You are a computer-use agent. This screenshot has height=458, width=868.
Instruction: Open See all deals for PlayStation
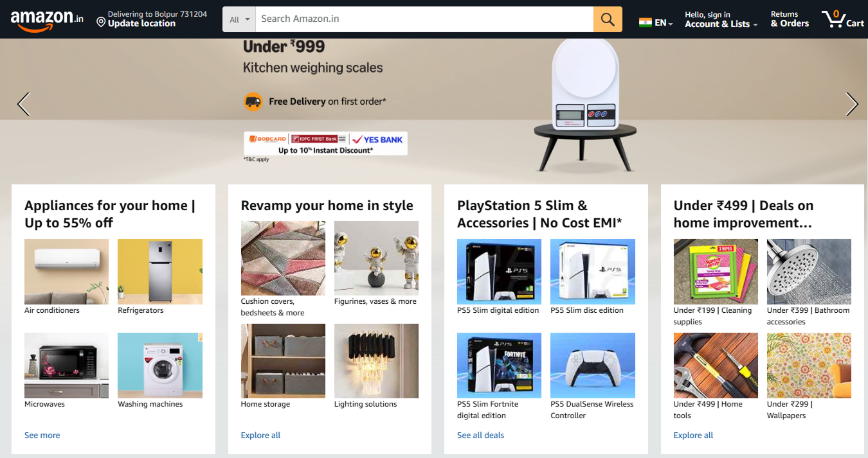(x=480, y=435)
